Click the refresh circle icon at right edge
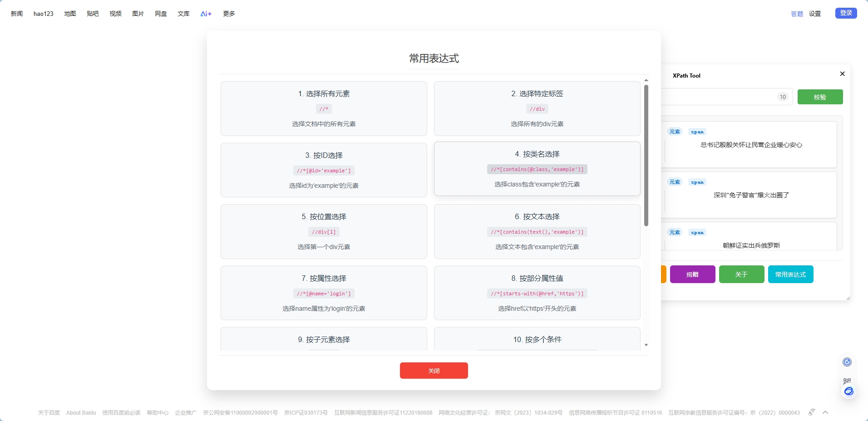The width and height of the screenshot is (868, 421). 847,362
